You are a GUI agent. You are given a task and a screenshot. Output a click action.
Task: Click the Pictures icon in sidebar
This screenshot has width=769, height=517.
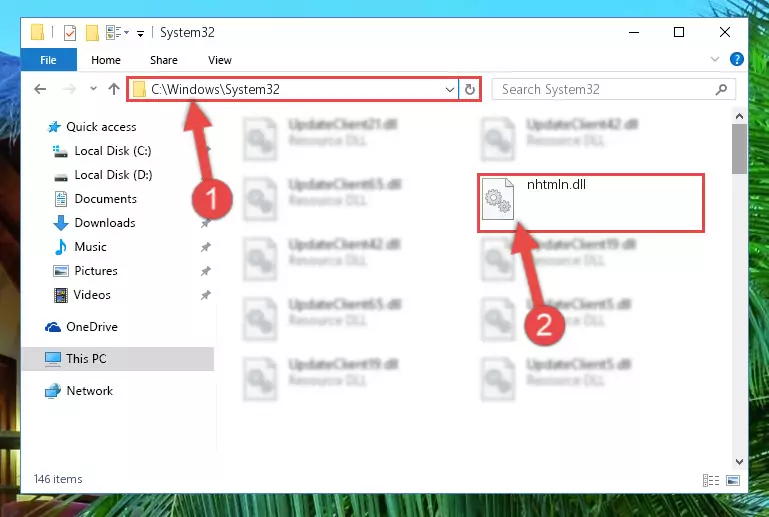[x=61, y=271]
